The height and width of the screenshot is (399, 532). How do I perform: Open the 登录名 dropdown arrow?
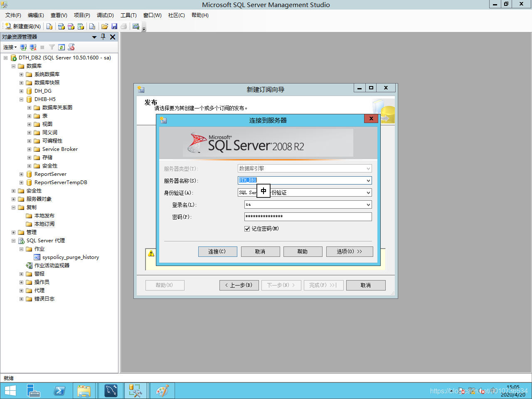tap(368, 204)
